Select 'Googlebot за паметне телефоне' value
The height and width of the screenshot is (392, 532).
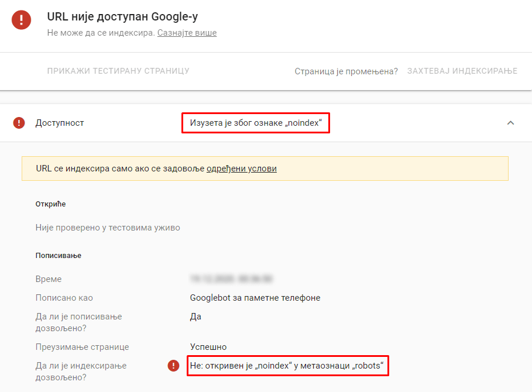(x=255, y=298)
